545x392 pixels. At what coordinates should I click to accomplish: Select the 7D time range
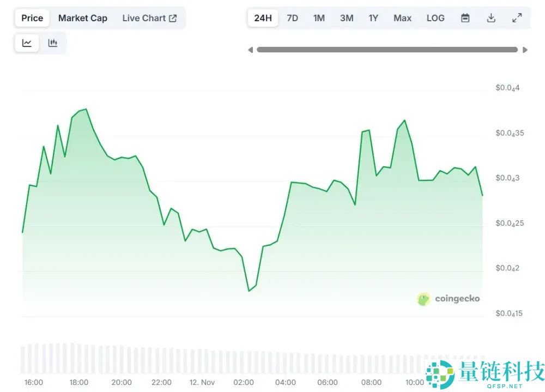pos(292,18)
